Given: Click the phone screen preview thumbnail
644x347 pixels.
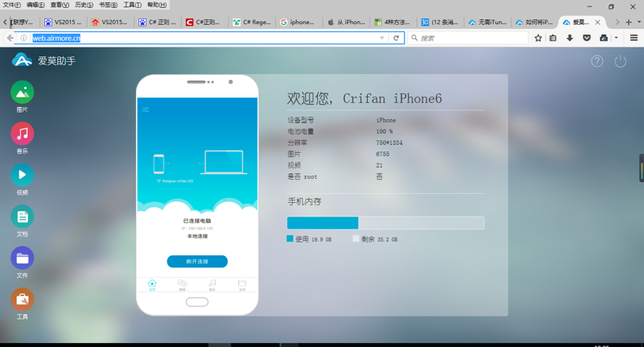Looking at the screenshot, I should pos(197,195).
